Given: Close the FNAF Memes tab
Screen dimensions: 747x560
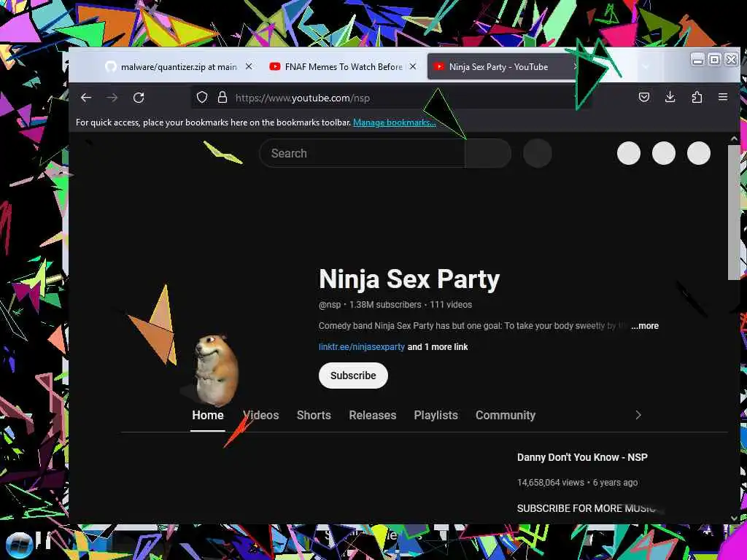Looking at the screenshot, I should coord(413,66).
